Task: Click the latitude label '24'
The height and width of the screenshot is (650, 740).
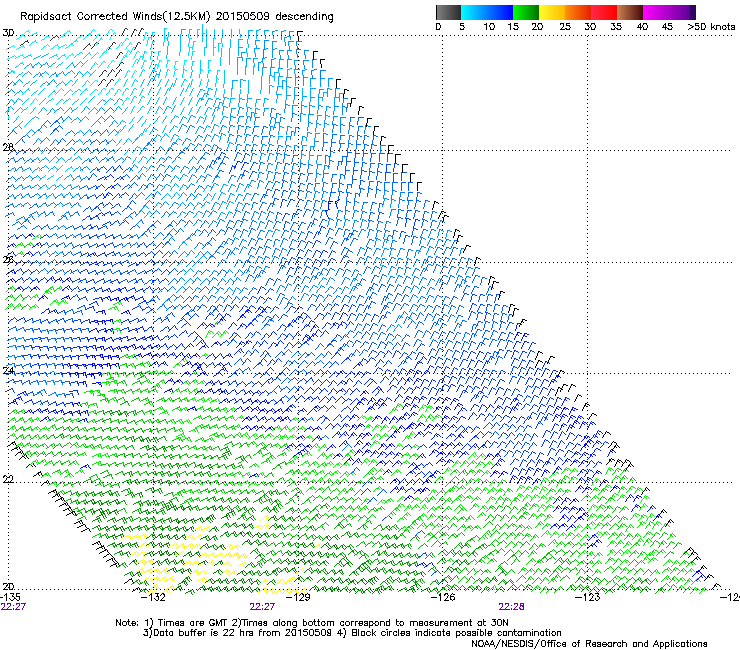Action: pyautogui.click(x=8, y=371)
